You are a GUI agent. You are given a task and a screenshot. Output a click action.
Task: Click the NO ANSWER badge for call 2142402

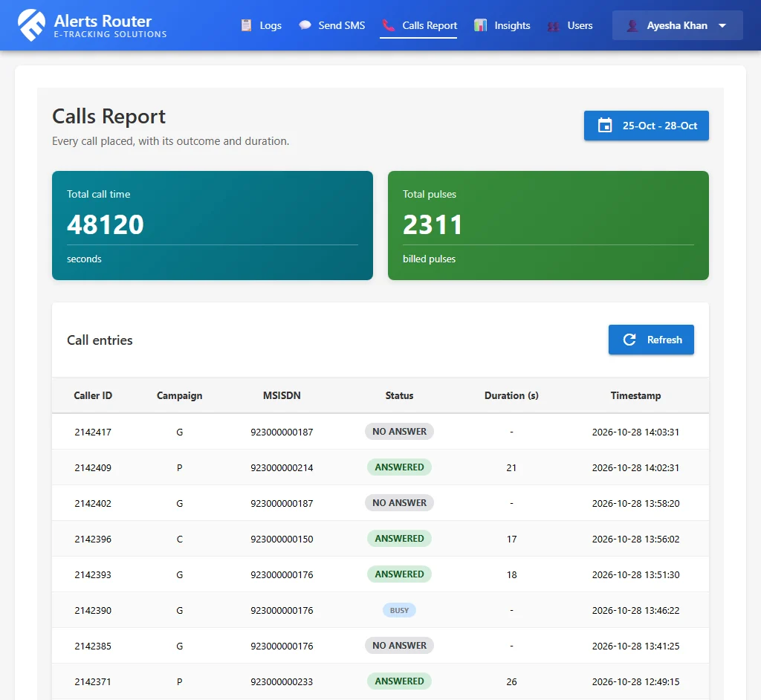click(x=399, y=502)
